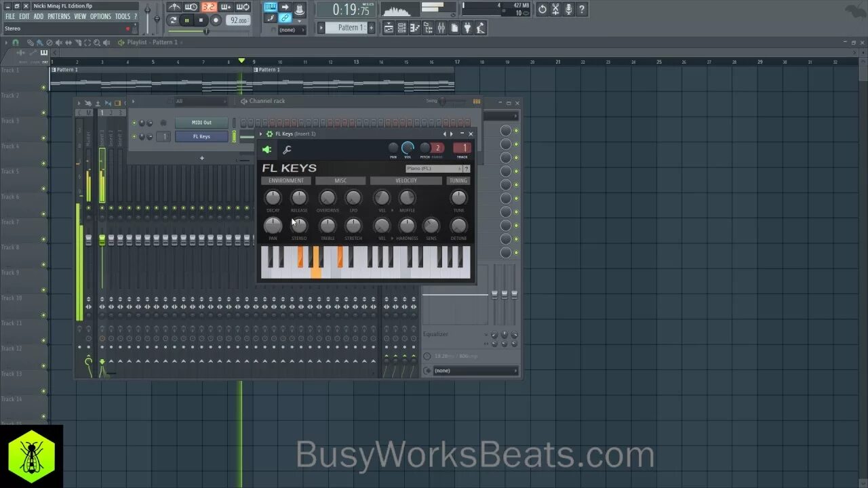Click the FL Keys mixer TRACK number
868x488 pixels.
(x=462, y=148)
